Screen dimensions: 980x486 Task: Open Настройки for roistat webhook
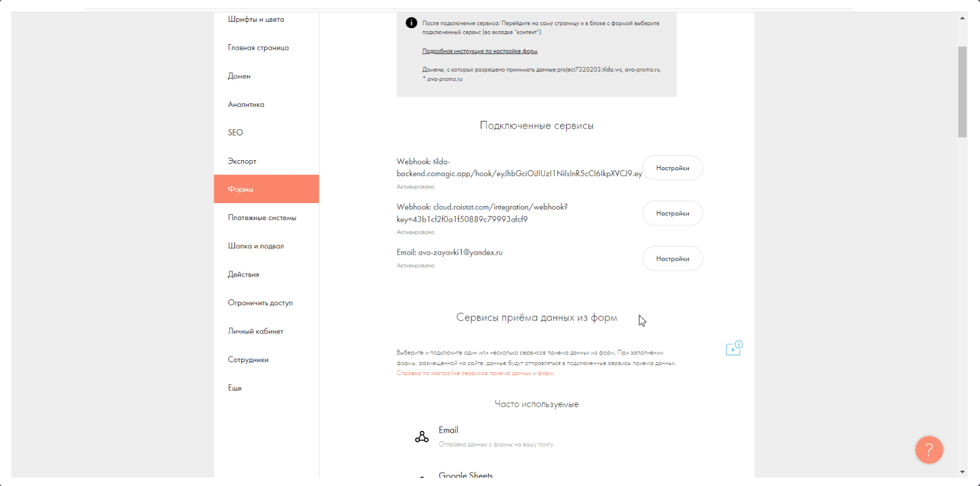pos(672,213)
